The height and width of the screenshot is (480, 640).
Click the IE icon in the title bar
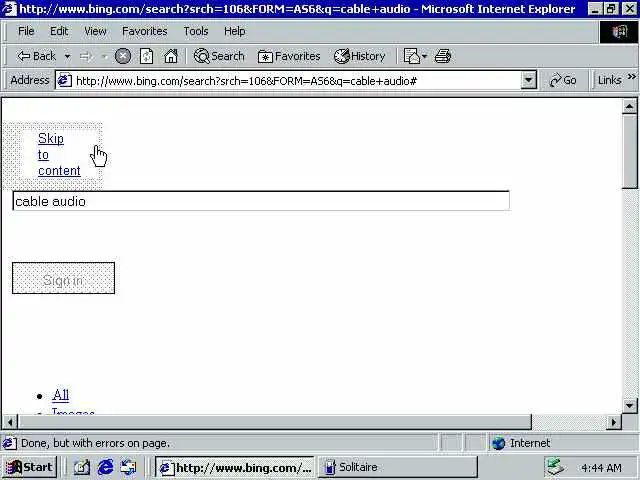(9, 8)
